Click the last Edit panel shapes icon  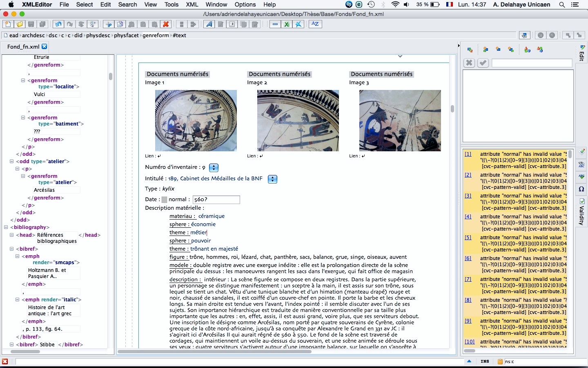[x=540, y=49]
